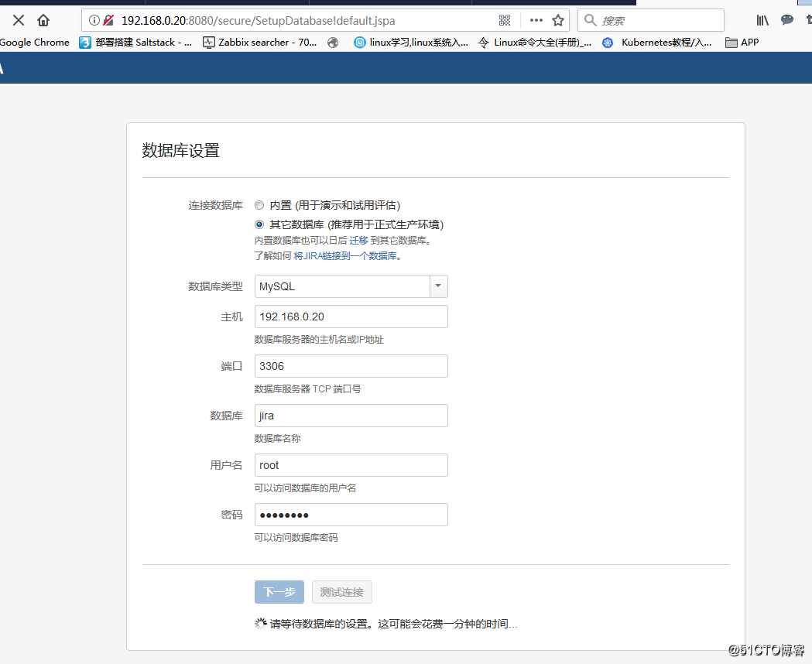This screenshot has height=664, width=812.
Task: Click the browser Home button
Action: coord(43,20)
